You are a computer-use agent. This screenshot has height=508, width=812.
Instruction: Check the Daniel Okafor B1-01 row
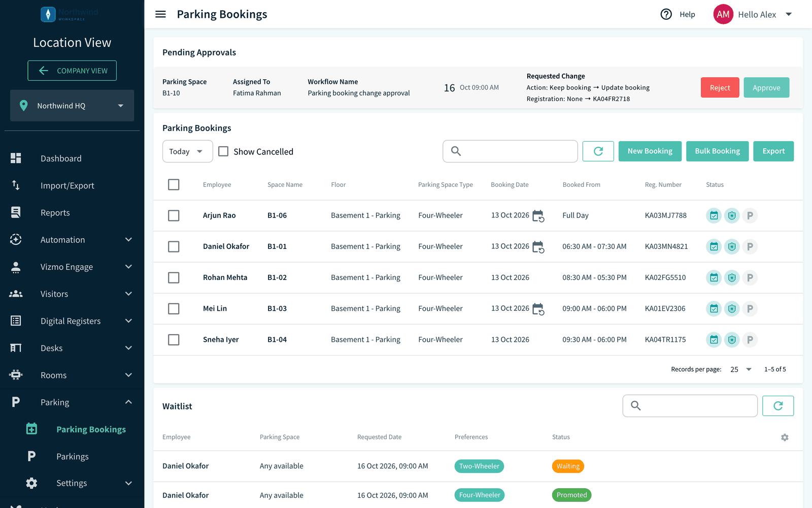[174, 246]
